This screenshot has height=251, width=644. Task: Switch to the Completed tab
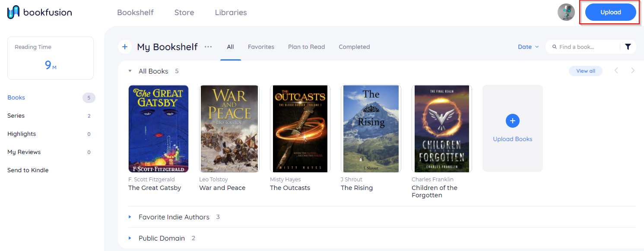(x=354, y=47)
